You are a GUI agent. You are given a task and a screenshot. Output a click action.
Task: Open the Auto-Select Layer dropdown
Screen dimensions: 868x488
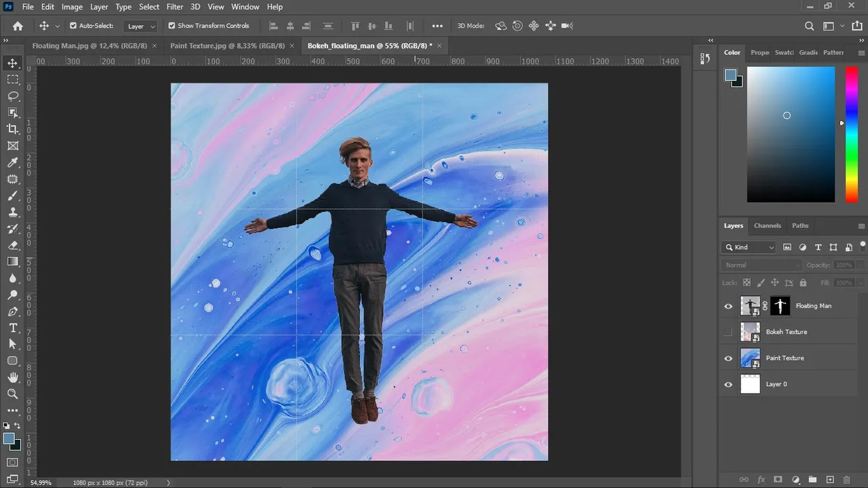click(x=141, y=26)
